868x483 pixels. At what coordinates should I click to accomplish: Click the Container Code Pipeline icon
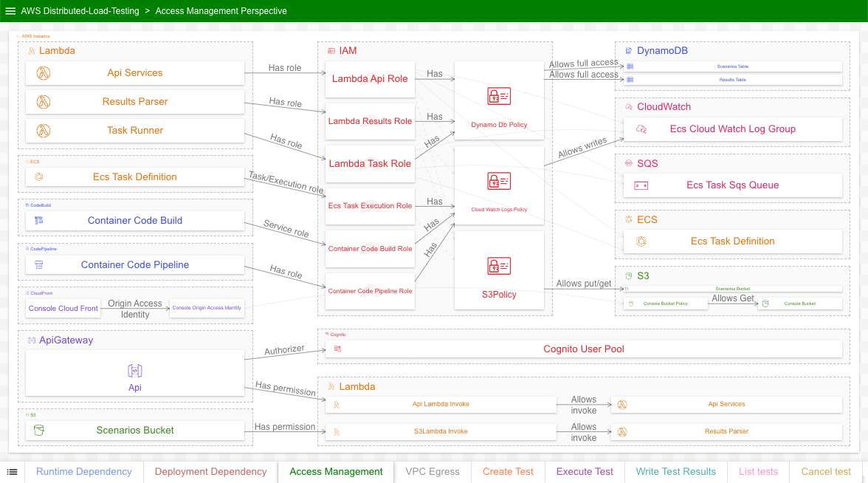38,264
